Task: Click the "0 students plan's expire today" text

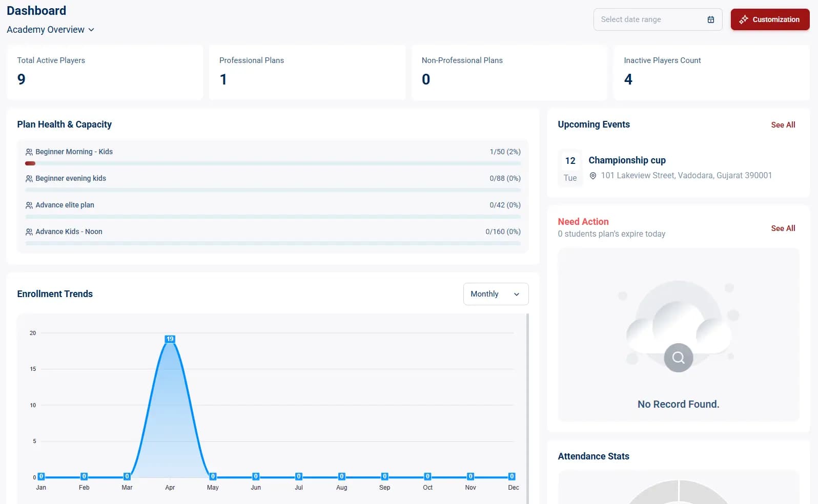Action: (x=611, y=234)
